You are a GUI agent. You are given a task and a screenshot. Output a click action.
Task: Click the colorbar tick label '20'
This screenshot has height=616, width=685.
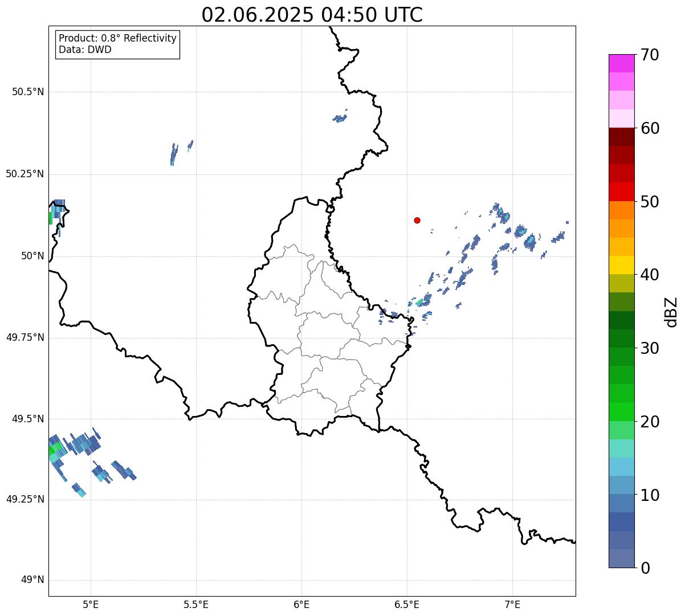(650, 422)
